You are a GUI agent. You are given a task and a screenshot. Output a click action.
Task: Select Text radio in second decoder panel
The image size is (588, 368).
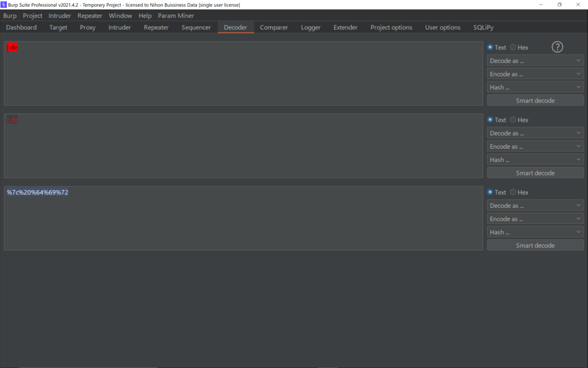[490, 120]
